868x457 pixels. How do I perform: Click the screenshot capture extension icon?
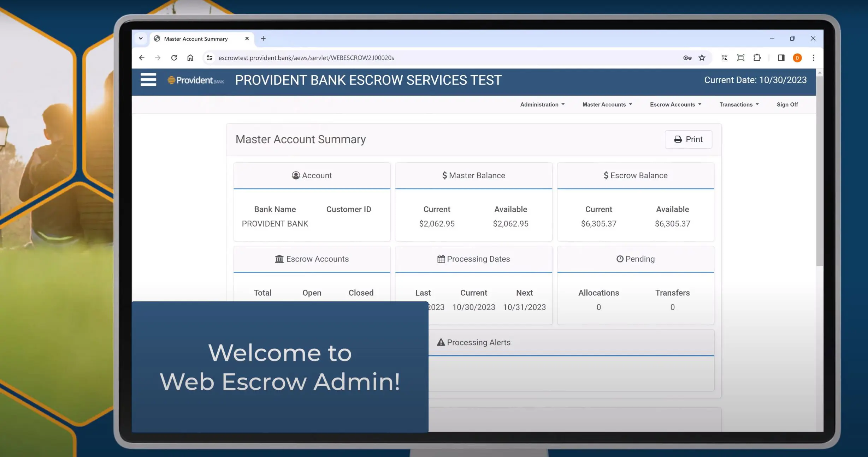point(740,58)
